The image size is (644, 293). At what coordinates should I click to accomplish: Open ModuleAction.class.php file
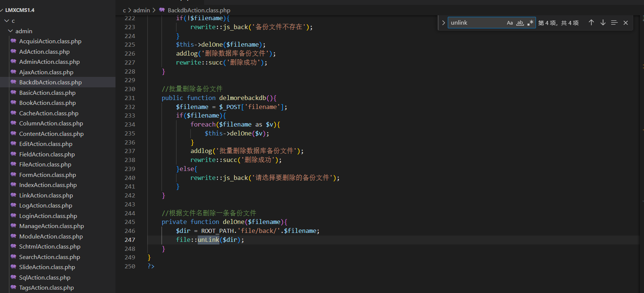click(51, 236)
